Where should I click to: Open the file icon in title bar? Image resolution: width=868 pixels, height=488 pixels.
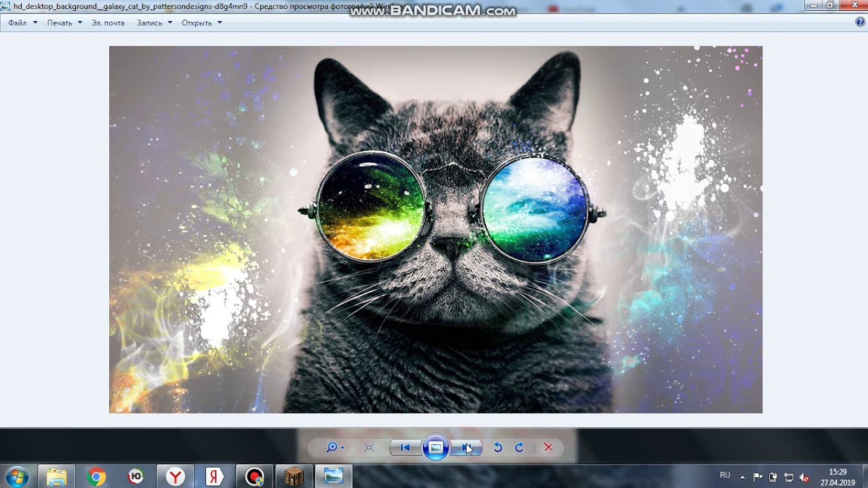point(6,6)
